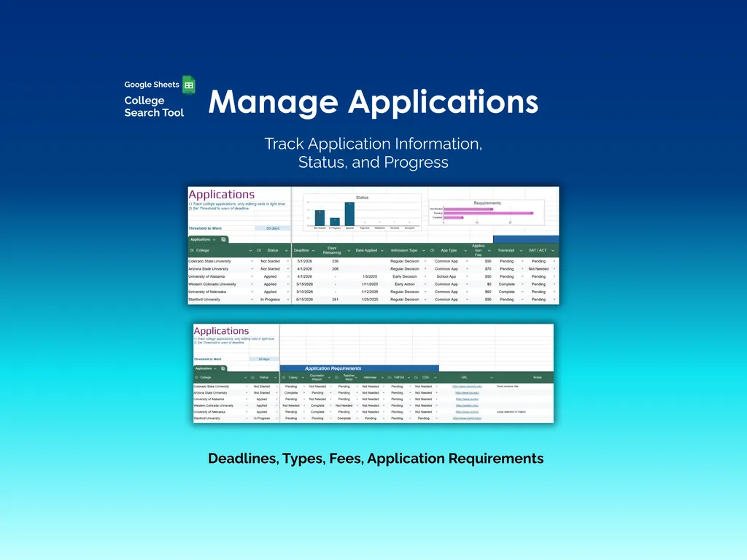Select the 30 days threshold cell in top sheet
The width and height of the screenshot is (747, 560).
pos(272,228)
